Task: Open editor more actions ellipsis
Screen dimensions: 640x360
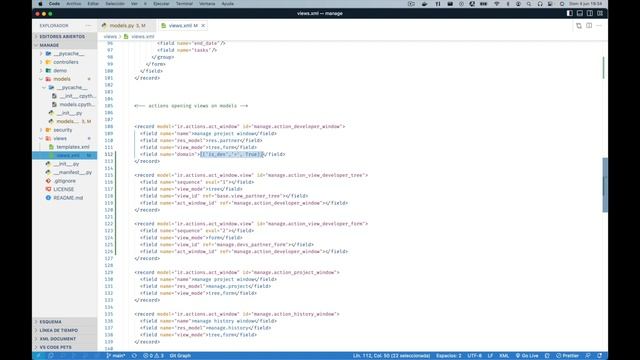Action: coord(599,26)
